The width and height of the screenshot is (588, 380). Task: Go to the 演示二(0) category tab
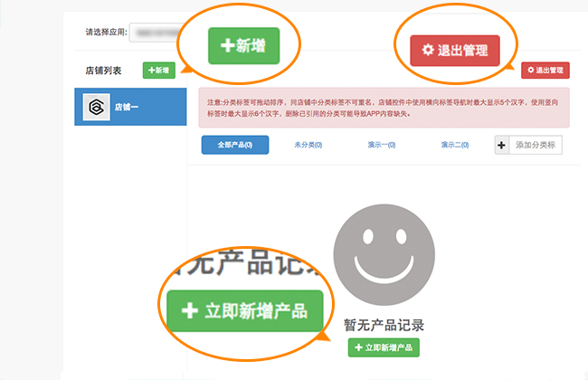click(x=455, y=145)
